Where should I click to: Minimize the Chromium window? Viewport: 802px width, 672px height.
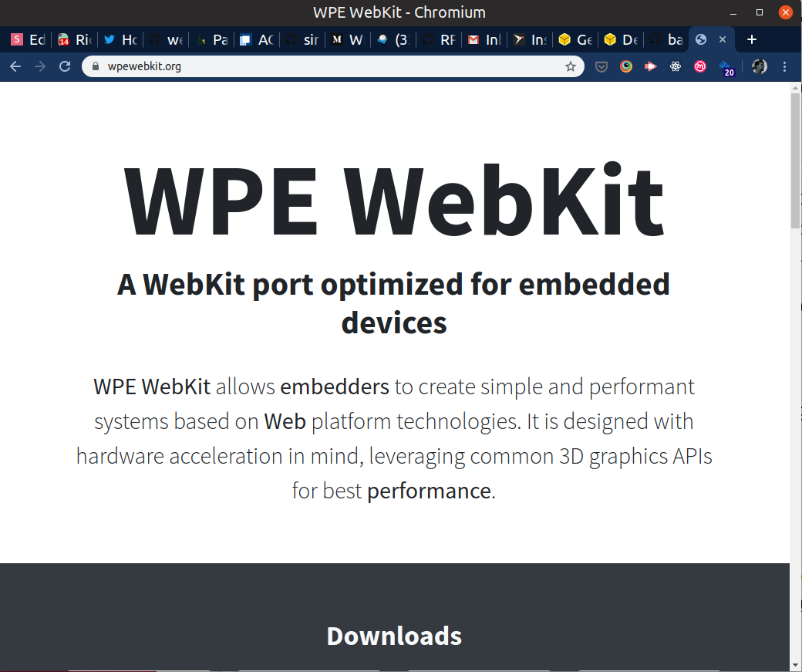(x=733, y=12)
